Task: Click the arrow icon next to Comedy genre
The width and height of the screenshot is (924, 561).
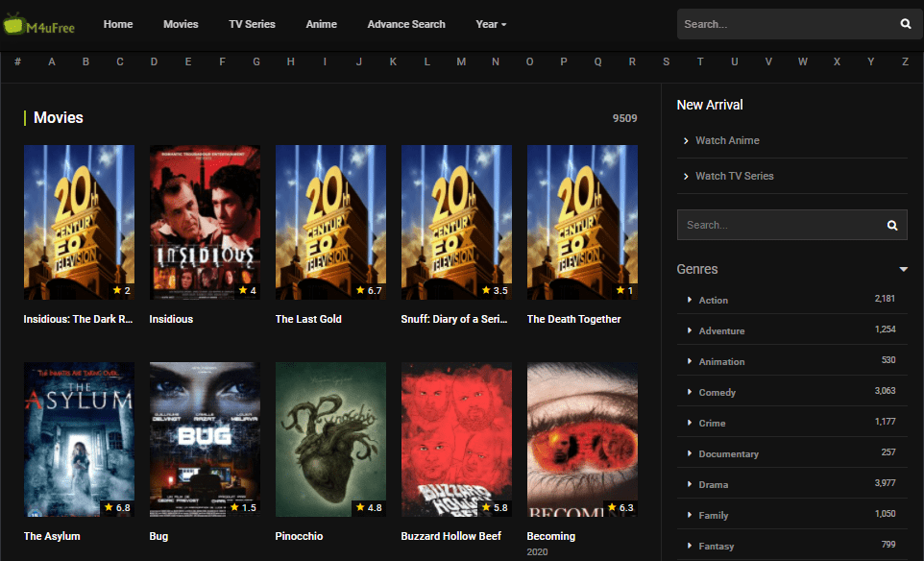Action: pos(690,392)
